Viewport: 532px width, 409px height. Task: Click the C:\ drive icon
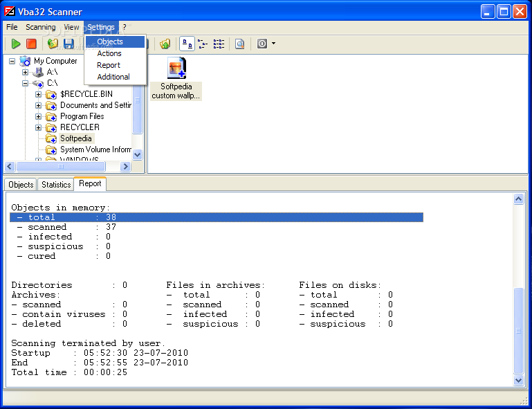pyautogui.click(x=38, y=83)
